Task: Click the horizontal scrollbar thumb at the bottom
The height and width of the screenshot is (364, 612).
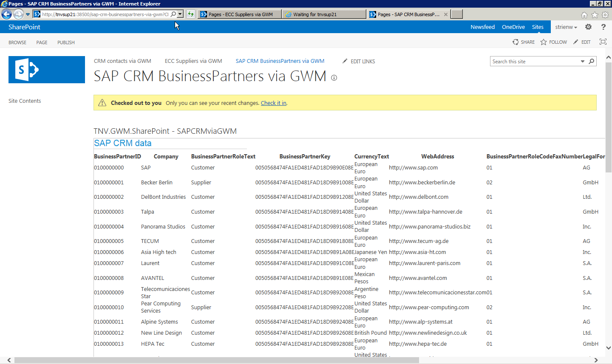Action: [217, 360]
